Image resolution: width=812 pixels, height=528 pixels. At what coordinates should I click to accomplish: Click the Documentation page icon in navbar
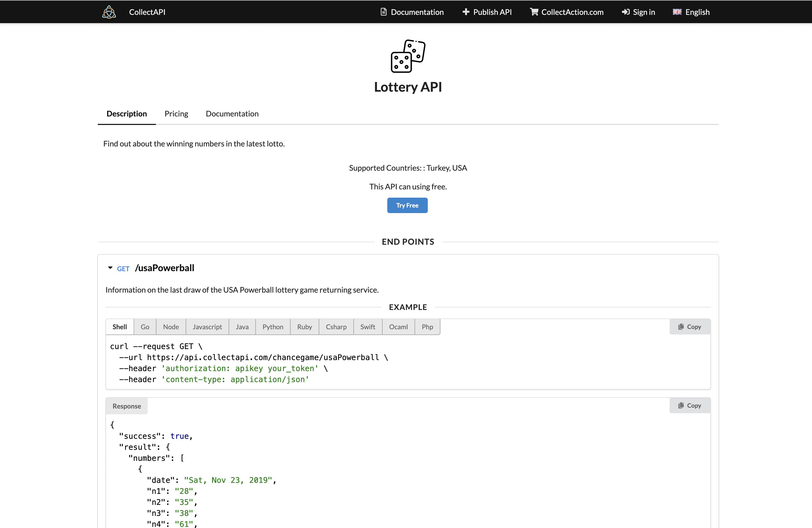[x=383, y=12]
